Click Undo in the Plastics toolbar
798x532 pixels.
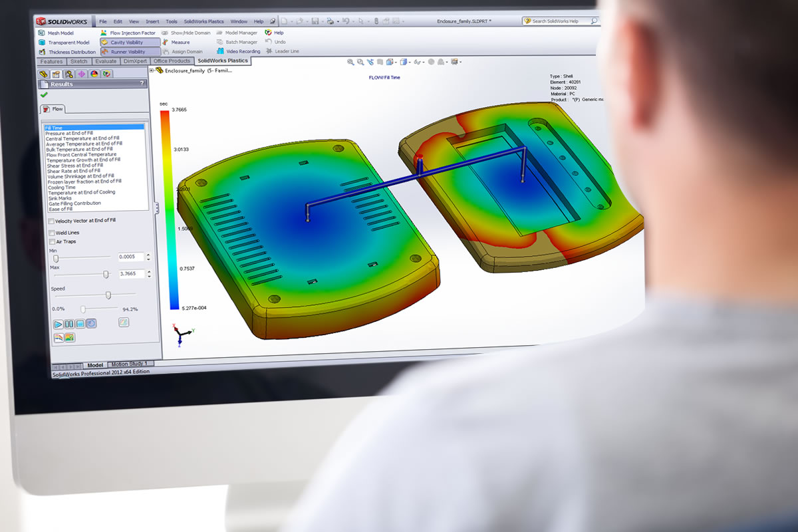click(x=275, y=42)
